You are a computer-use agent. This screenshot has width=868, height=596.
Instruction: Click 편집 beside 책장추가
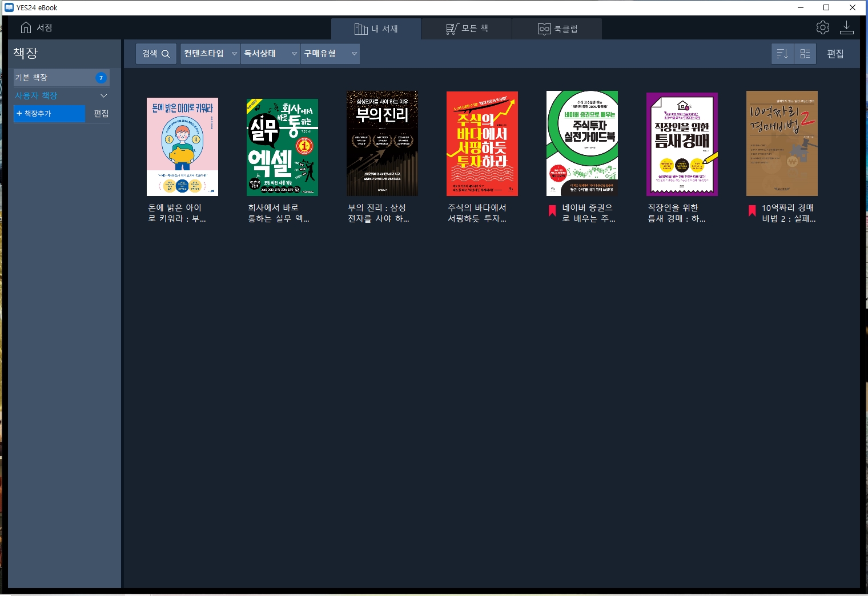pyautogui.click(x=101, y=113)
